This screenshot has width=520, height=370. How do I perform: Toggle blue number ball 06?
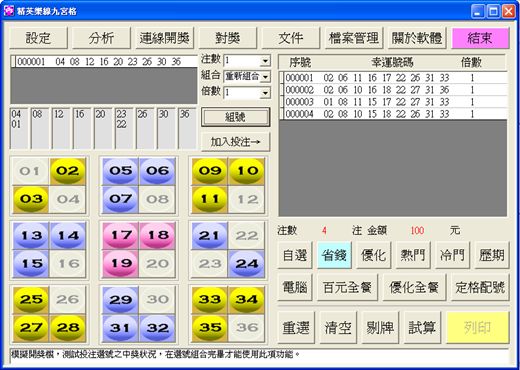(x=157, y=171)
